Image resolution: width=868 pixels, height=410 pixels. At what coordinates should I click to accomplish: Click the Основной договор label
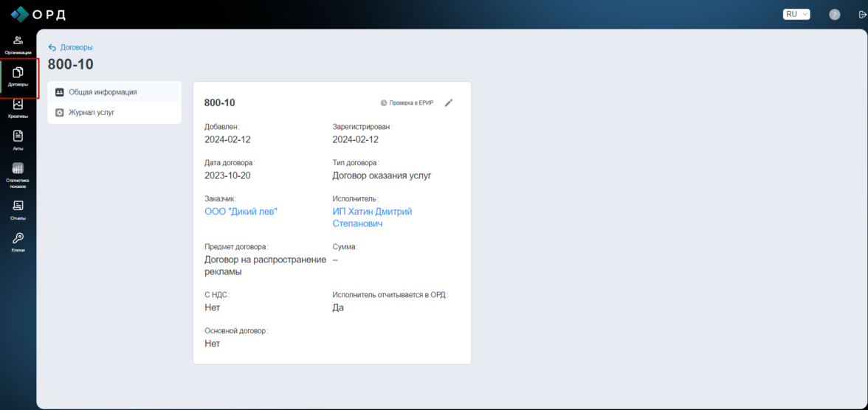pos(236,331)
